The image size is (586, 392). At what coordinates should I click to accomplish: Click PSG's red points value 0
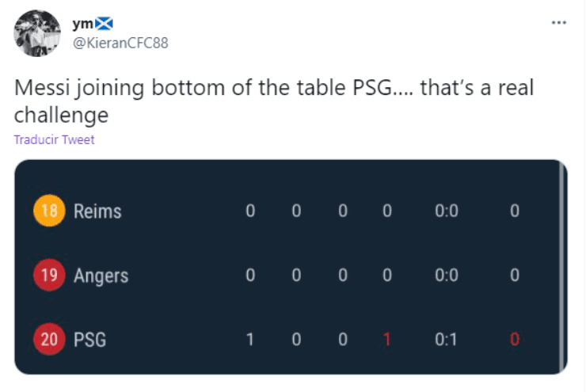coord(515,340)
